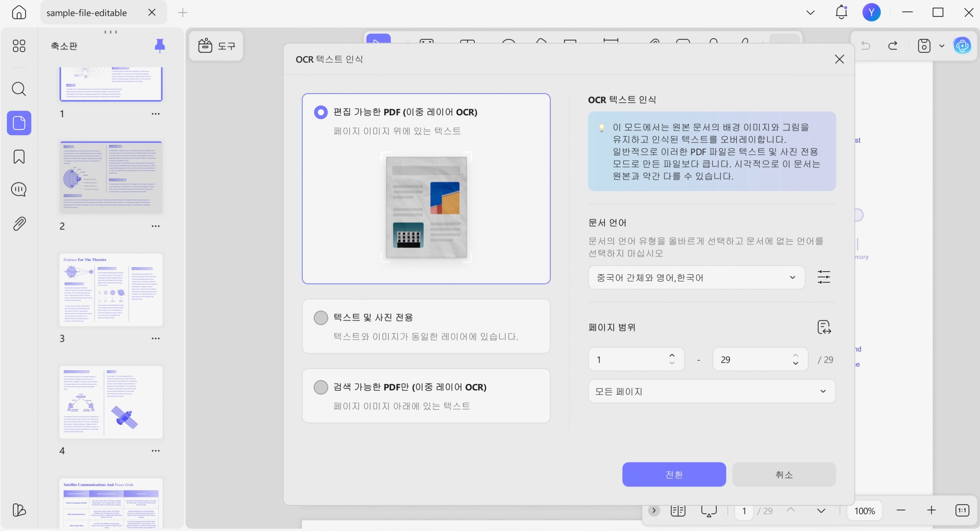Click the save disk icon
Viewport: 980px width, 531px height.
(924, 46)
